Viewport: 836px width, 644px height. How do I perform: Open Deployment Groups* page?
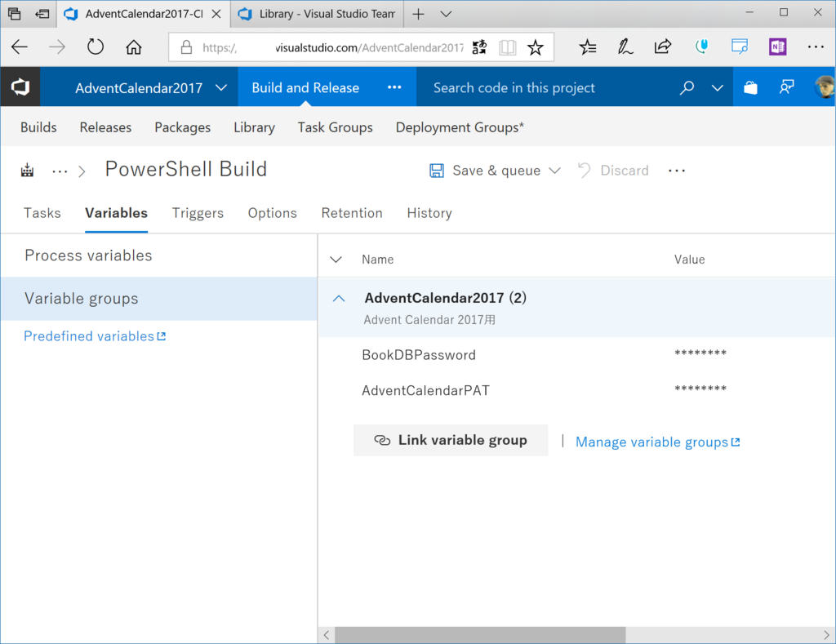click(460, 127)
